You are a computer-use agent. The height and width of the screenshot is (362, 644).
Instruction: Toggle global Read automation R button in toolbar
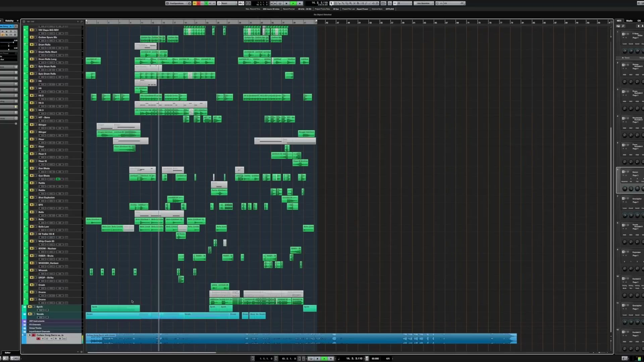pyautogui.click(x=206, y=3)
